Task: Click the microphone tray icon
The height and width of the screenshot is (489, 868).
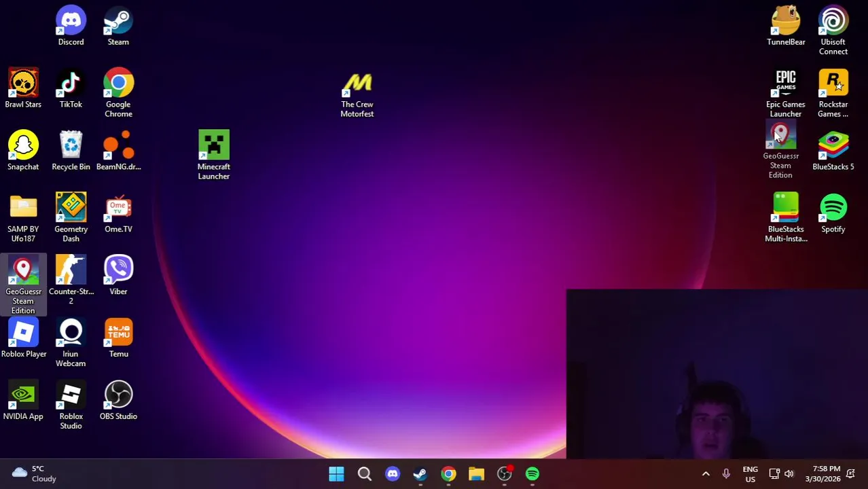Action: (726, 473)
